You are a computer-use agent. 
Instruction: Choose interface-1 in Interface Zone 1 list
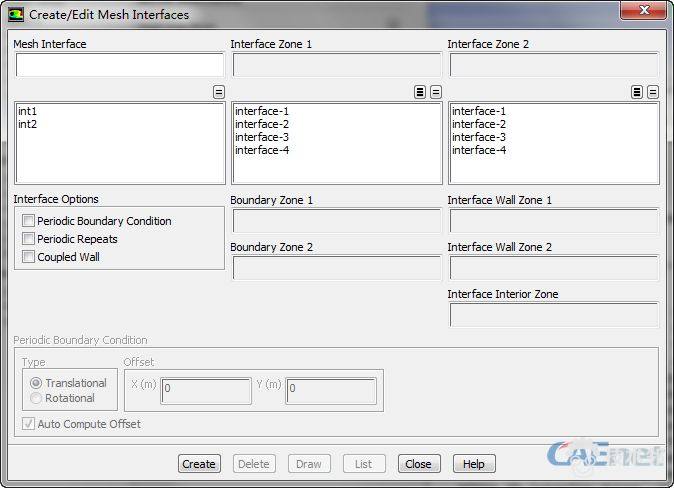pos(262,111)
